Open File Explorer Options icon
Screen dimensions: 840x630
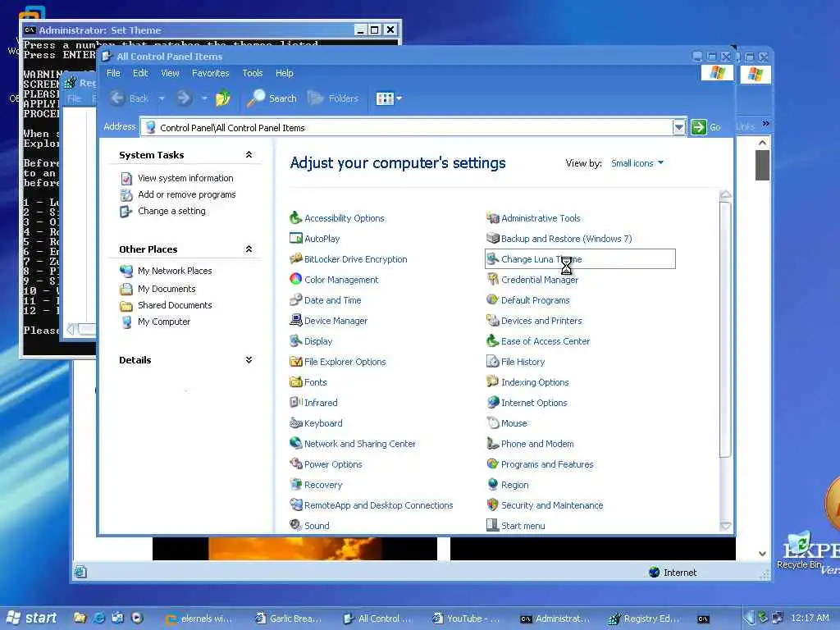pos(295,362)
